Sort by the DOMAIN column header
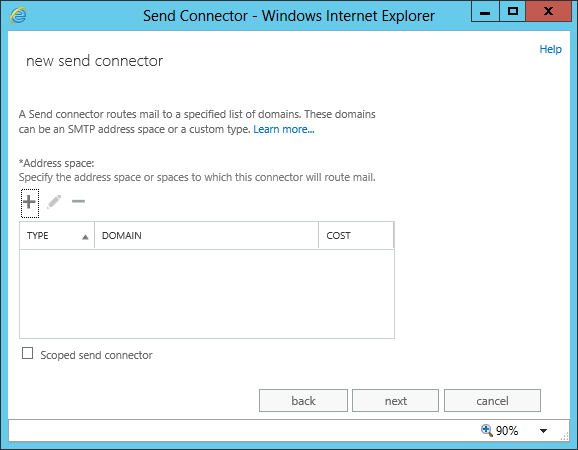Screen dimensions: 578x450 [x=206, y=236]
